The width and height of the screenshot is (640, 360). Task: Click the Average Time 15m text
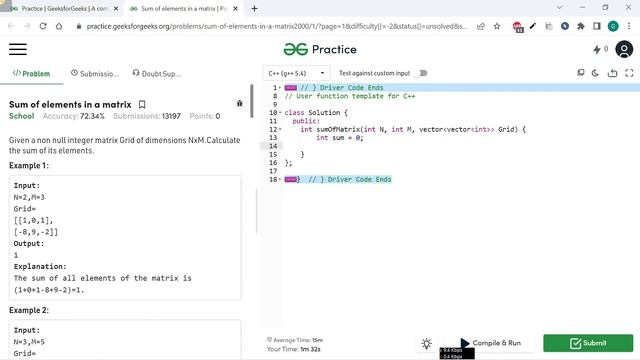point(295,340)
